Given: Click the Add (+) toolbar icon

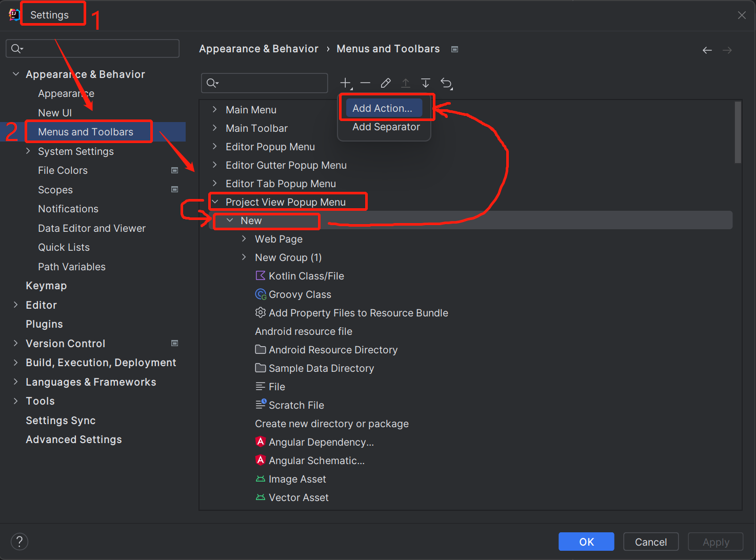Looking at the screenshot, I should click(x=345, y=83).
